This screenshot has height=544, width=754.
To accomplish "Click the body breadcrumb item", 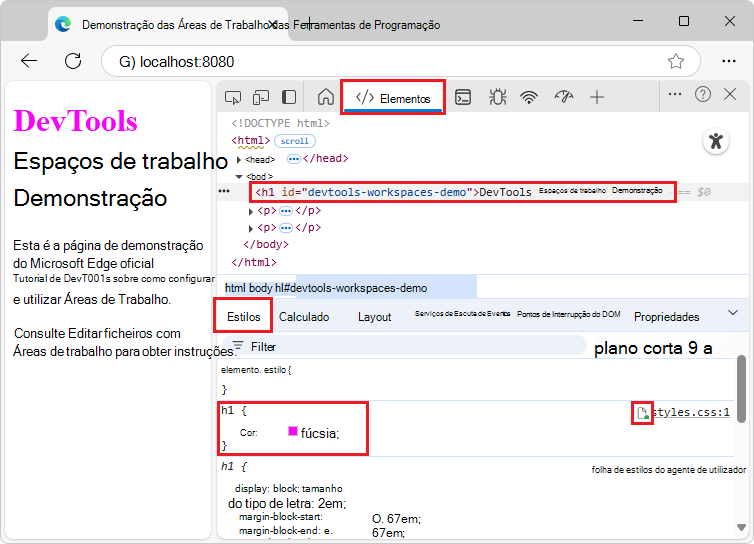I will click(x=261, y=288).
